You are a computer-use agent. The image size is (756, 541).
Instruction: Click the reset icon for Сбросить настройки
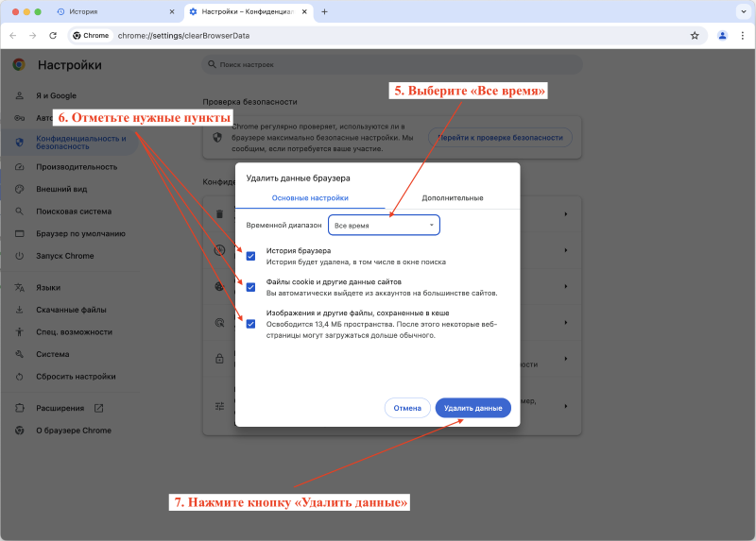19,376
